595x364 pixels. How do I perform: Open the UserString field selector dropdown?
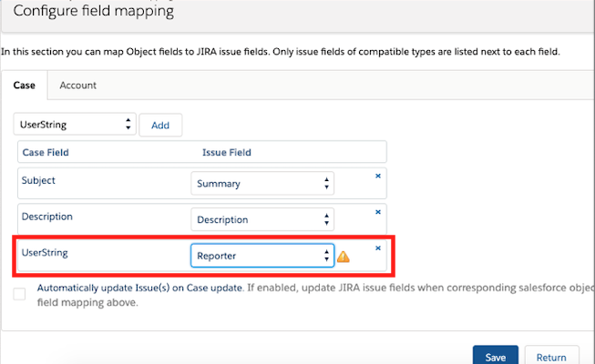click(75, 125)
